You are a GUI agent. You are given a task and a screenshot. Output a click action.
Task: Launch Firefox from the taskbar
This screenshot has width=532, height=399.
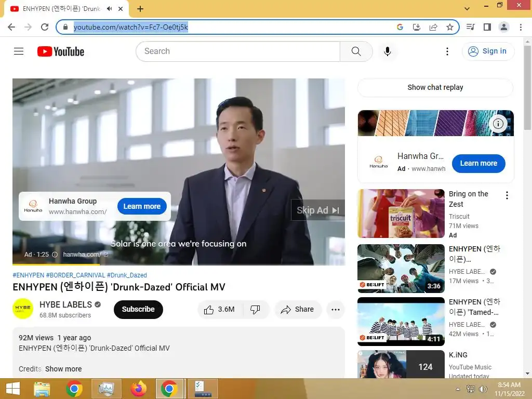[138, 389]
